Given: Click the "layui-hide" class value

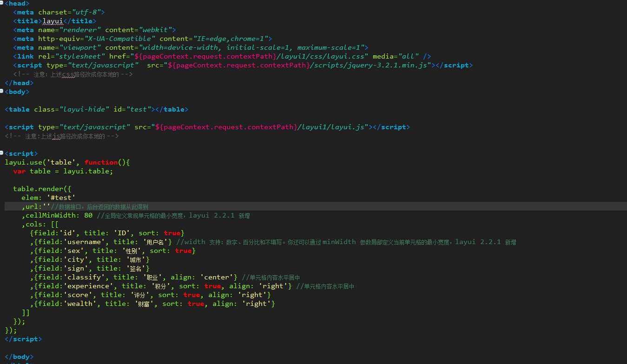Looking at the screenshot, I should click(84, 109).
